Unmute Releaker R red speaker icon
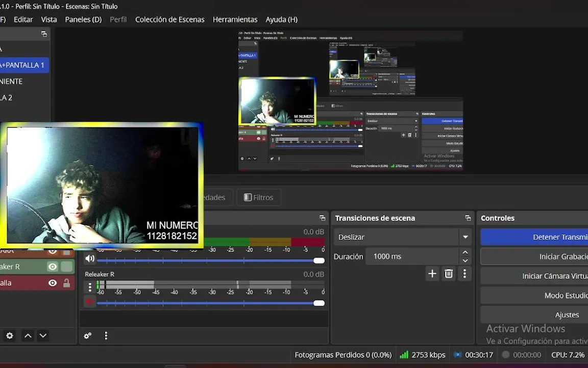The width and height of the screenshot is (588, 368). (x=90, y=302)
